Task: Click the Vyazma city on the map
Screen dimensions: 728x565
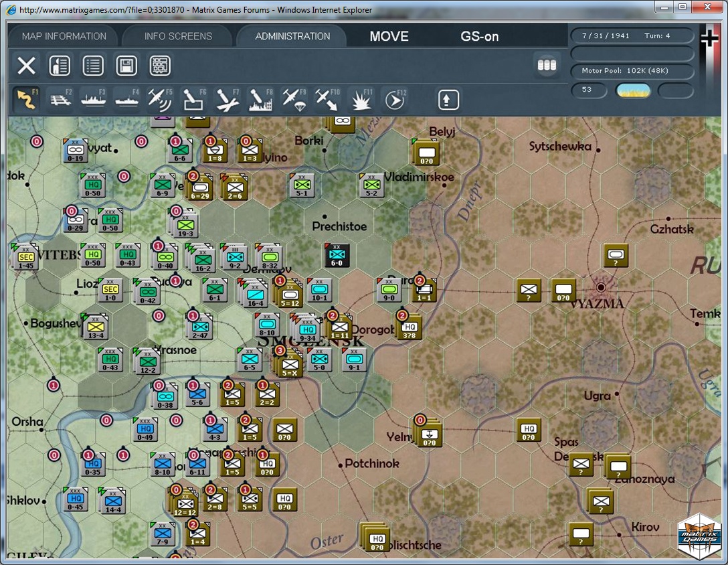Action: tap(601, 288)
